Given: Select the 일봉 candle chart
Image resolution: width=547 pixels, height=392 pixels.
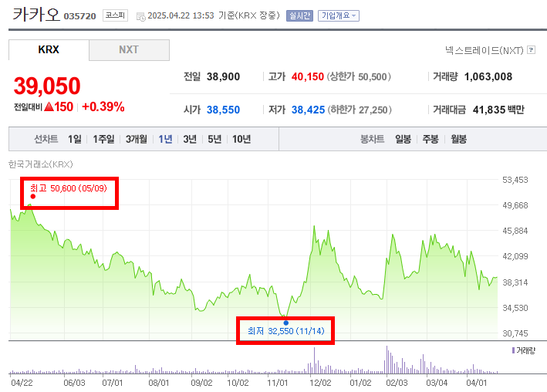Looking at the screenshot, I should click(x=403, y=139).
